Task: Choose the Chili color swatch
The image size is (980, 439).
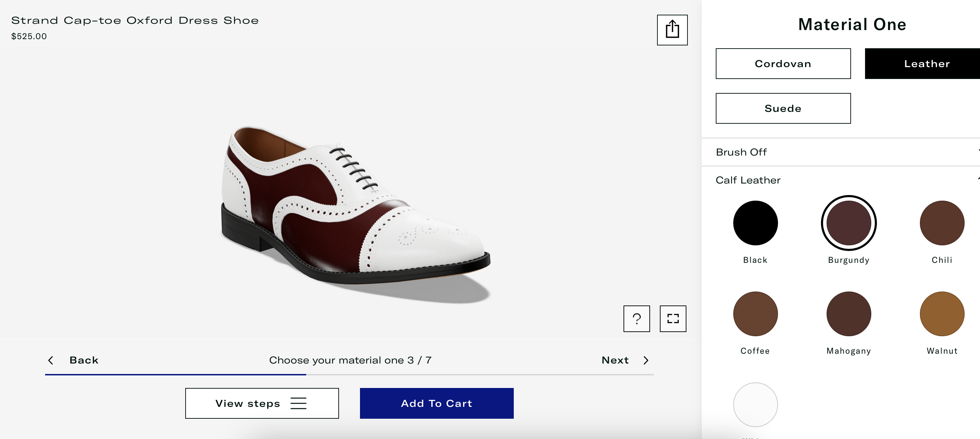Action: (x=942, y=223)
